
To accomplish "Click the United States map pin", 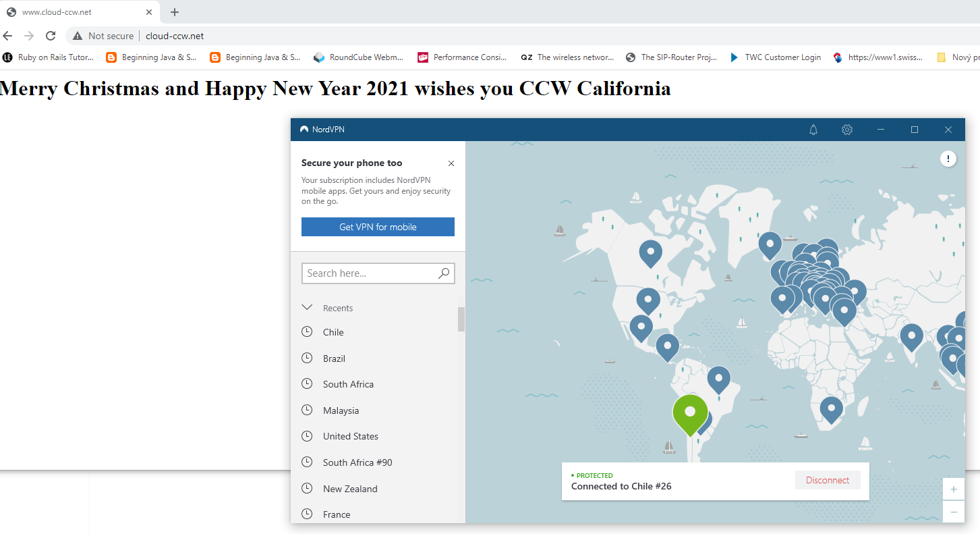I will point(648,301).
